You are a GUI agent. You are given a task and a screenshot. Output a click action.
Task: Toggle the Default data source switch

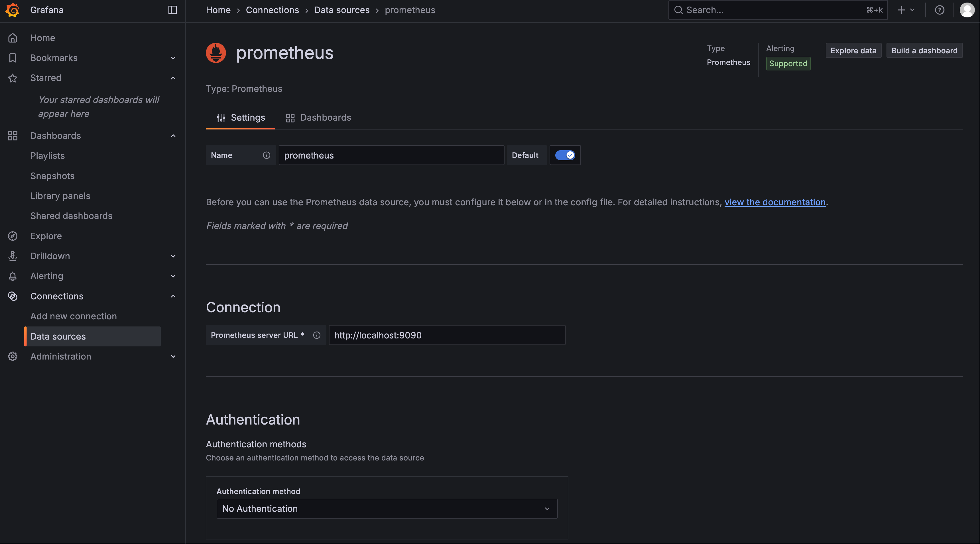565,155
